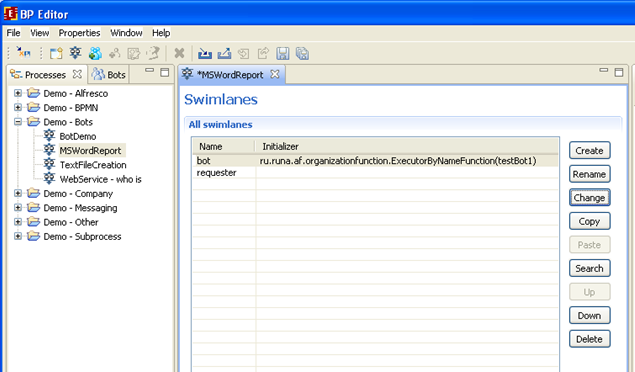Expand the Demo - Alfresco folder

click(x=18, y=93)
